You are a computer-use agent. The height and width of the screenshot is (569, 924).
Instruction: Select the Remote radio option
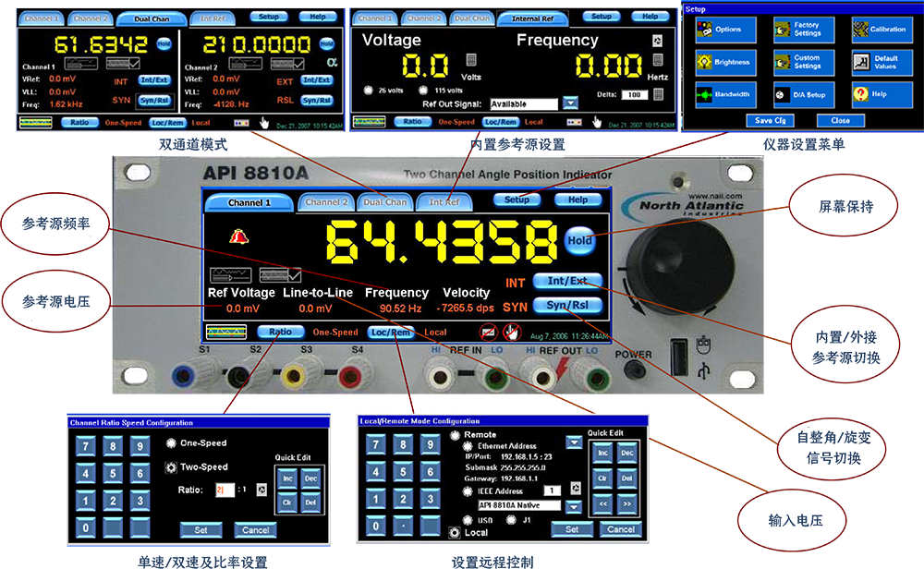(x=455, y=435)
